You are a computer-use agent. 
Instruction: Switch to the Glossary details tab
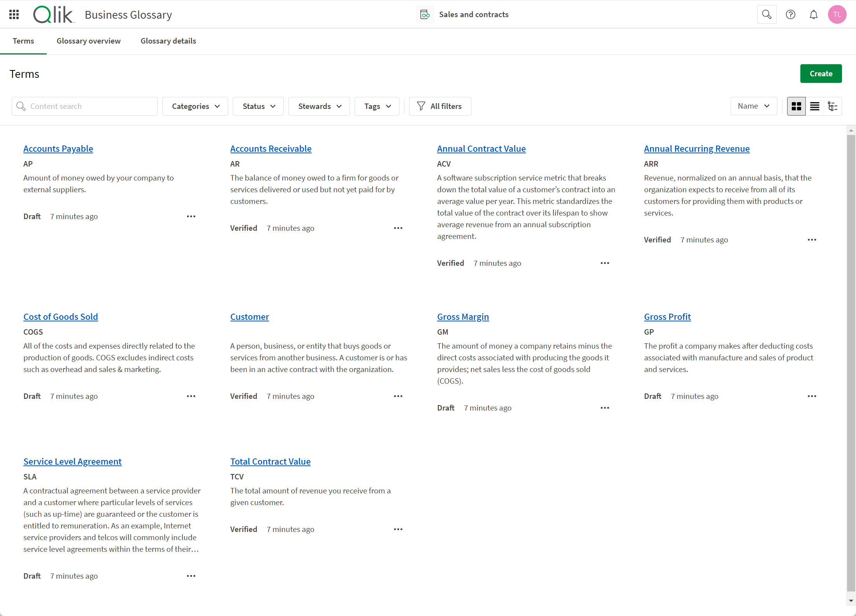(168, 41)
